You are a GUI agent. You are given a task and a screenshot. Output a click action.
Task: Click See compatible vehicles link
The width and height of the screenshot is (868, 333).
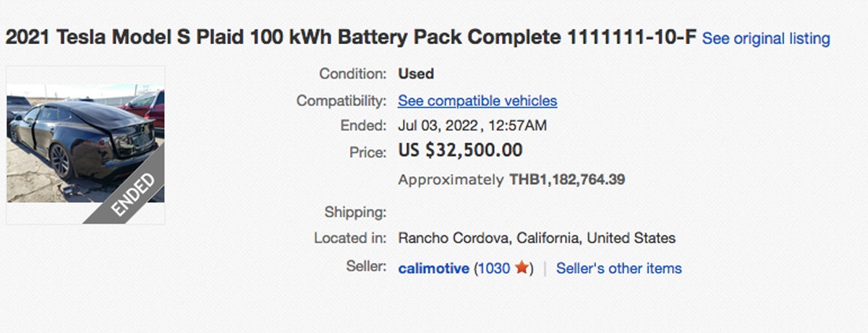pyautogui.click(x=477, y=101)
